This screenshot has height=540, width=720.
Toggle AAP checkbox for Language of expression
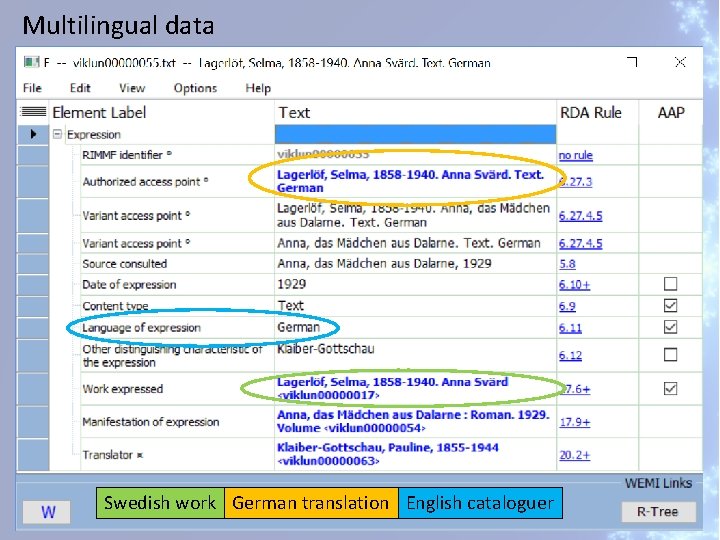point(670,327)
